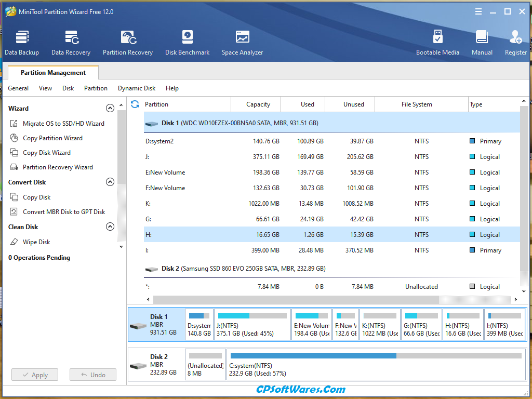Collapse the Wizard panel

click(110, 108)
